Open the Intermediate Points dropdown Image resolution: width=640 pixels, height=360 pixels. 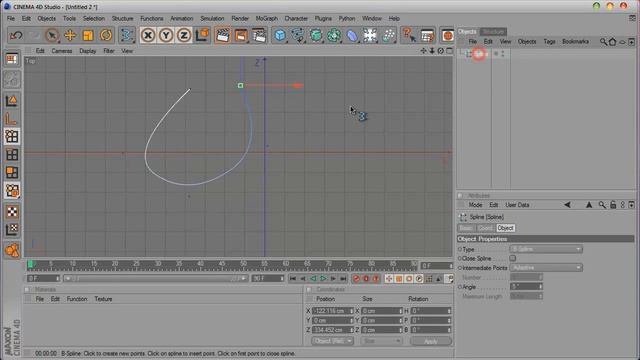coord(546,268)
